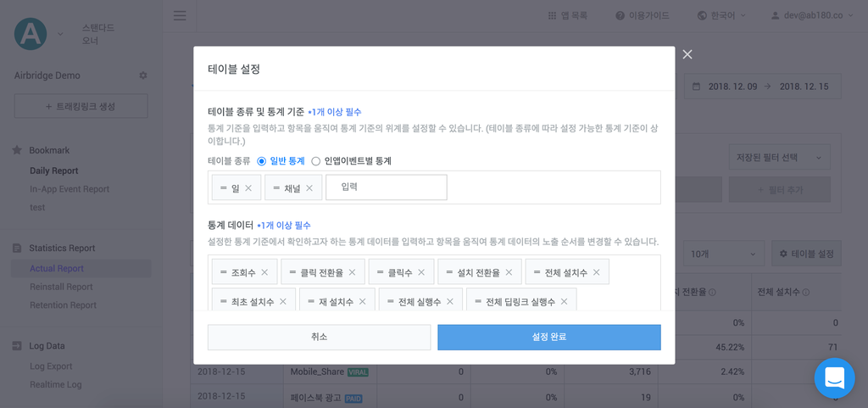Click the 취소 cancel button
Screen dimensions: 868x408
click(319, 337)
